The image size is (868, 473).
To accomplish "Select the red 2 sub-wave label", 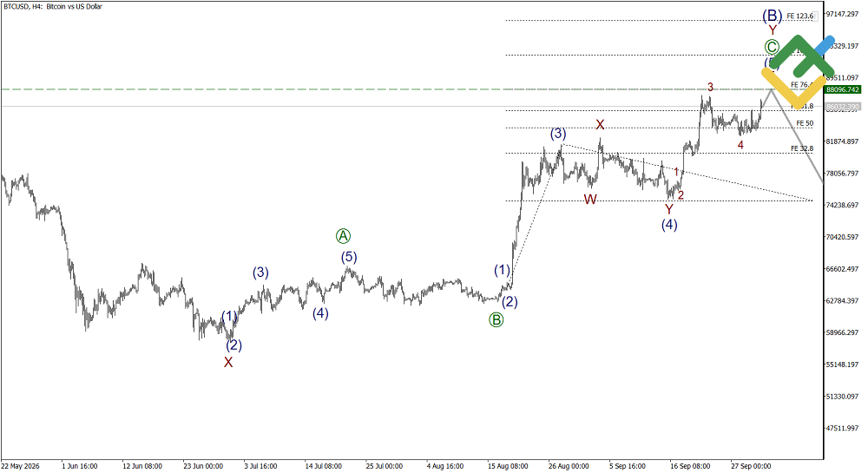I will [681, 195].
